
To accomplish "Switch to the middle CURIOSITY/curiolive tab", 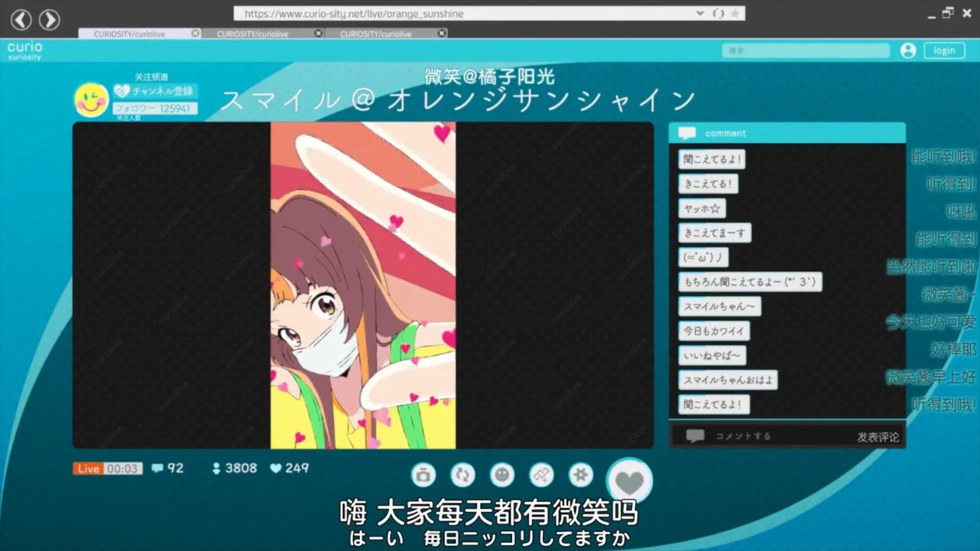I will 263,34.
